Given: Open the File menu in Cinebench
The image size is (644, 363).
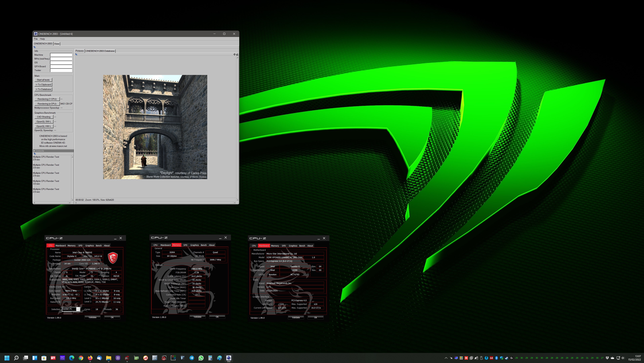Looking at the screenshot, I should pos(36,39).
